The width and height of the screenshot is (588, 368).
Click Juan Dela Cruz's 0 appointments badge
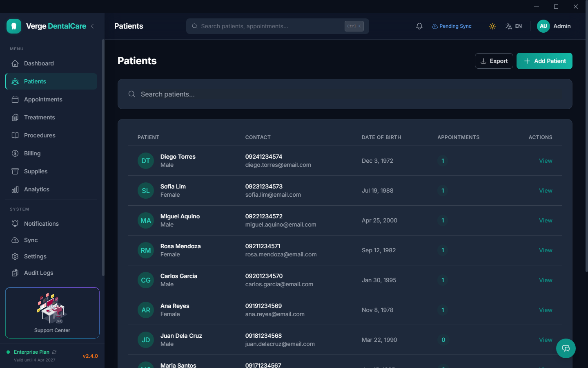pyautogui.click(x=443, y=340)
